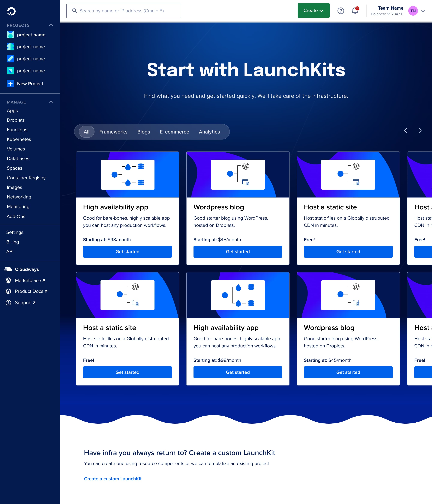Image resolution: width=432 pixels, height=504 pixels.
Task: Open Support via its sidebar icon
Action: [8, 303]
